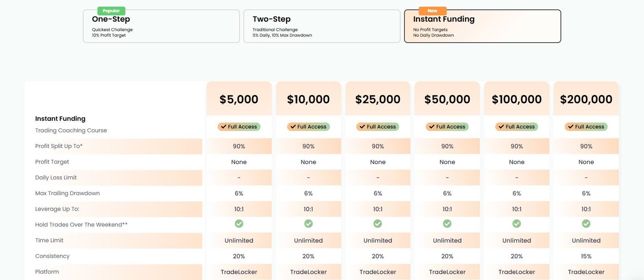Click the $200,000 weekend hold check icon

(586, 224)
